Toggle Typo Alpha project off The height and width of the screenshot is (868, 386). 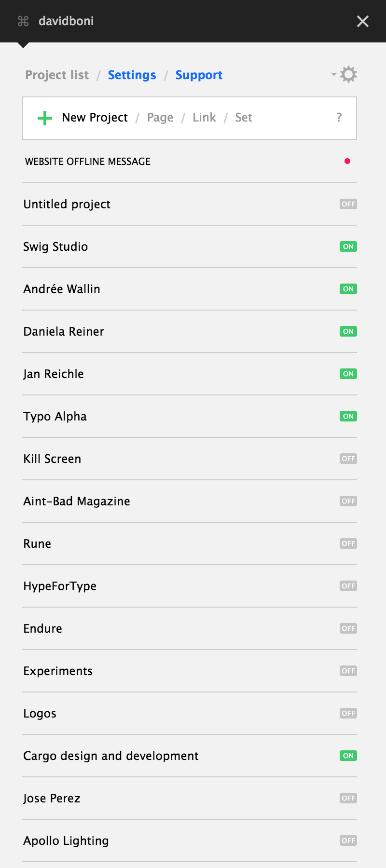348,416
